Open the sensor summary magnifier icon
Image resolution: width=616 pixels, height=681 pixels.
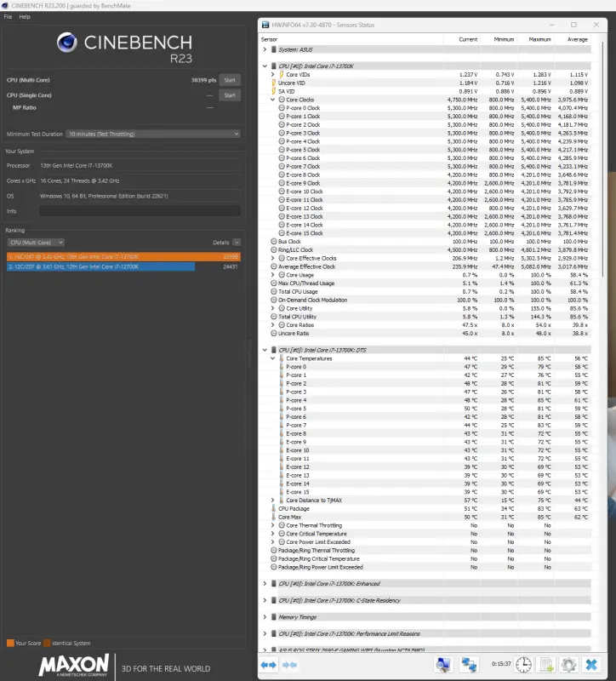(443, 665)
